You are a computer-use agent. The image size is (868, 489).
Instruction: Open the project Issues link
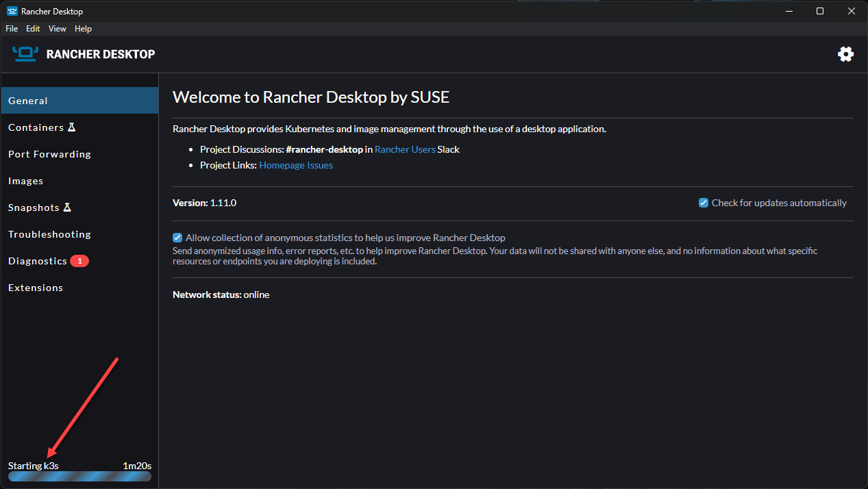(x=319, y=165)
